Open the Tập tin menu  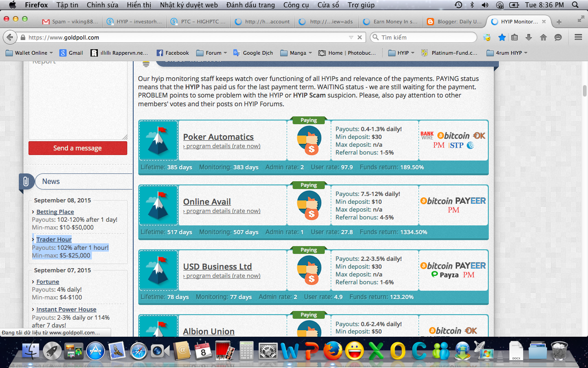(68, 5)
